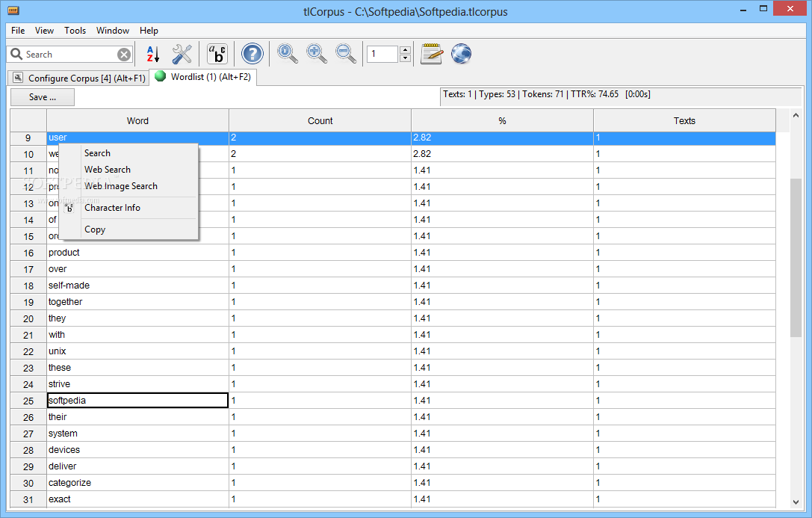Click row header number 17
This screenshot has width=812, height=518.
click(28, 269)
